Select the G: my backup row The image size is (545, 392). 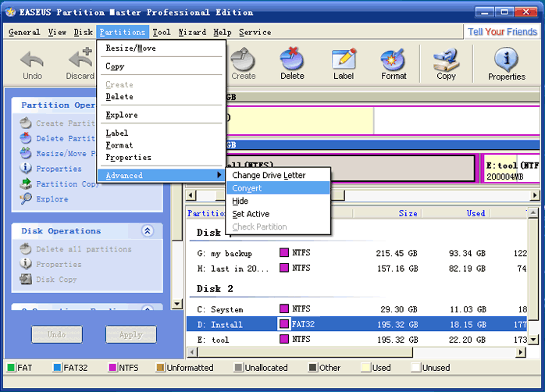[x=357, y=253]
